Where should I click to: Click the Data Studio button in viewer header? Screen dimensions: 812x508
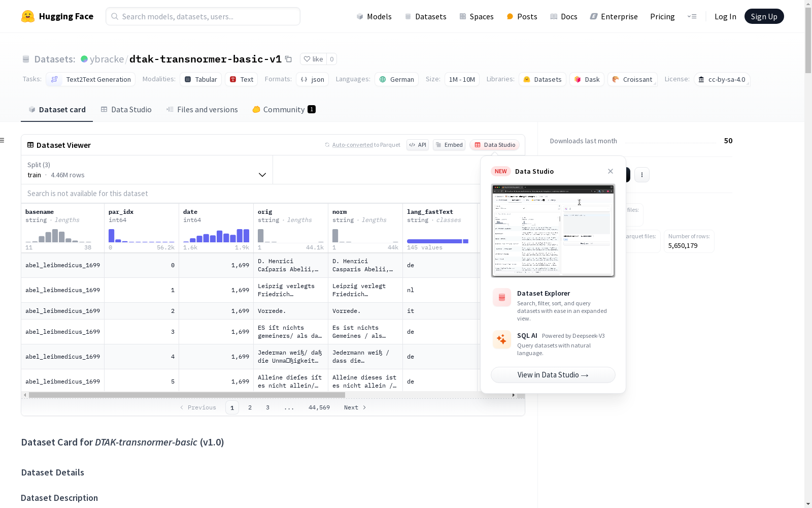(494, 145)
